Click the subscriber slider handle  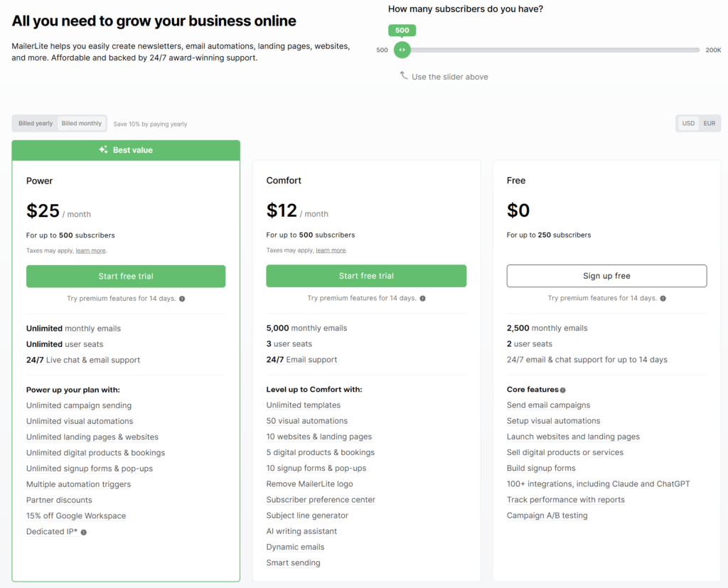coord(402,50)
